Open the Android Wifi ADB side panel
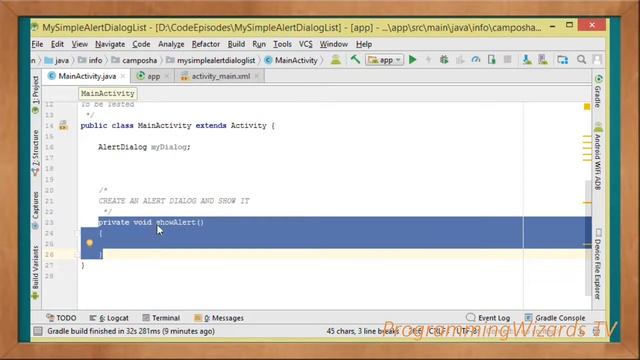Screen dimensions: 640x360 pyautogui.click(x=598, y=157)
